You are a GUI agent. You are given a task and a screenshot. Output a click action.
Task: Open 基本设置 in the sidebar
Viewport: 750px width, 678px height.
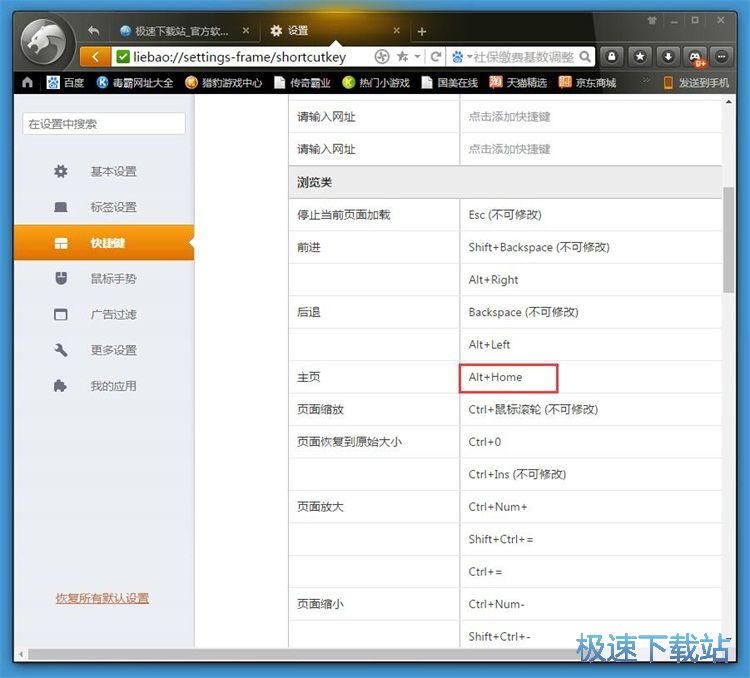(104, 171)
